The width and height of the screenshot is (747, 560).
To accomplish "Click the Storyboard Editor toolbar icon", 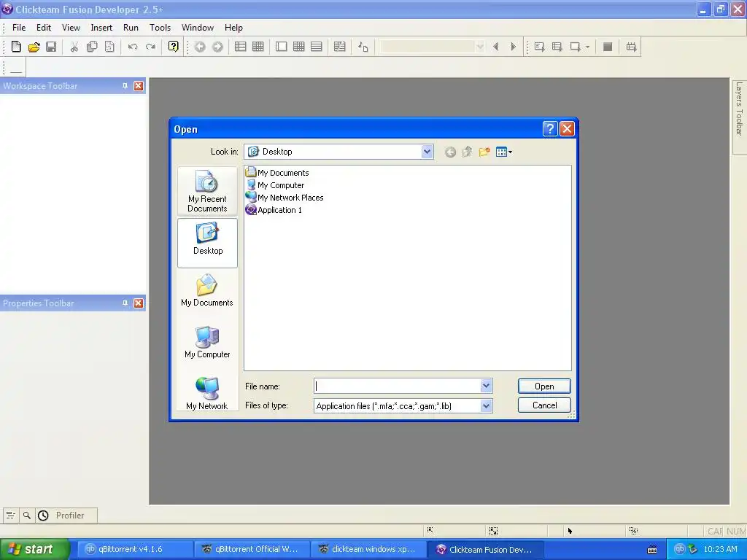I will point(241,47).
